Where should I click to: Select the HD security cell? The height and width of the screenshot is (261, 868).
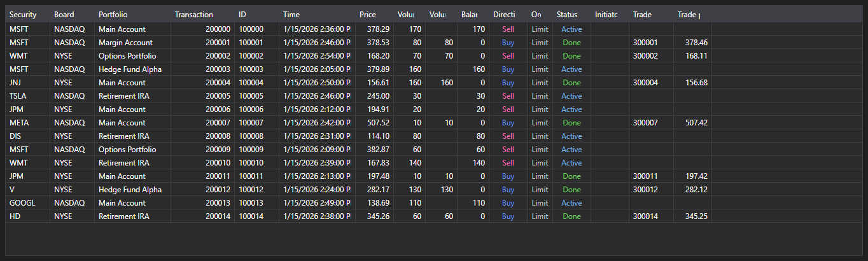(x=27, y=216)
